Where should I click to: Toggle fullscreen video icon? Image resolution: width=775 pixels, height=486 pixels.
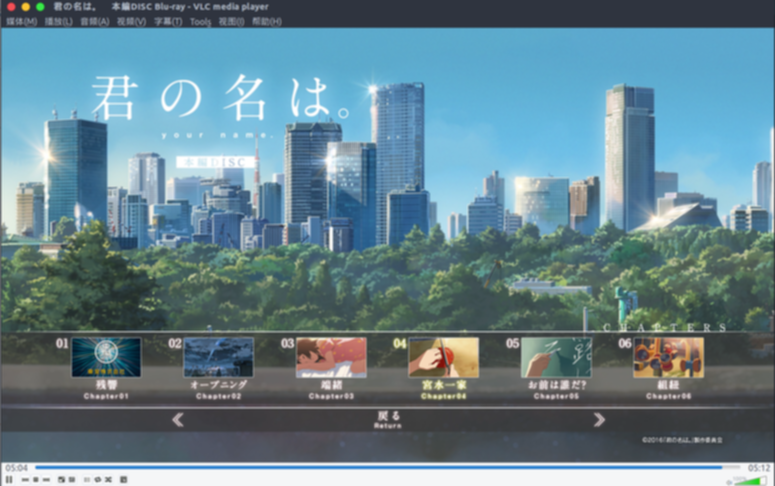click(61, 480)
